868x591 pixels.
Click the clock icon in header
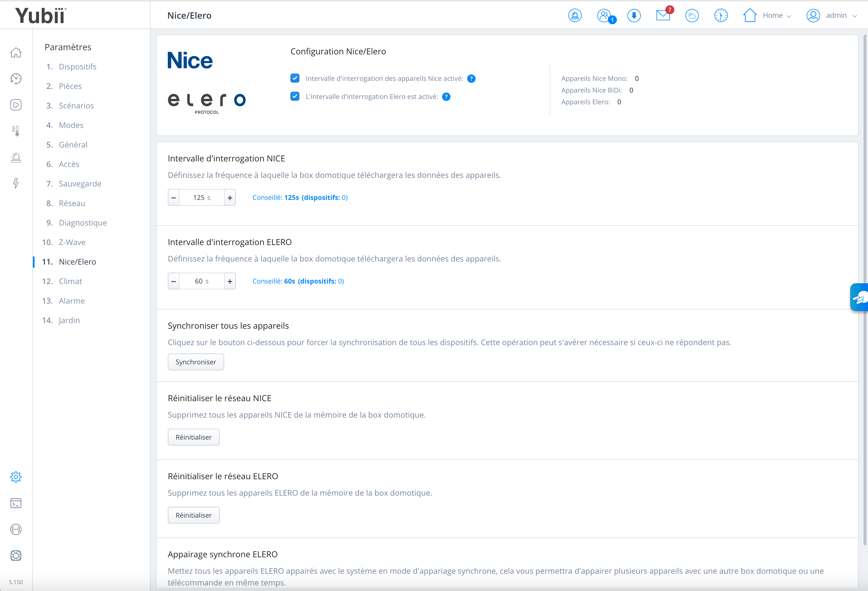(721, 15)
